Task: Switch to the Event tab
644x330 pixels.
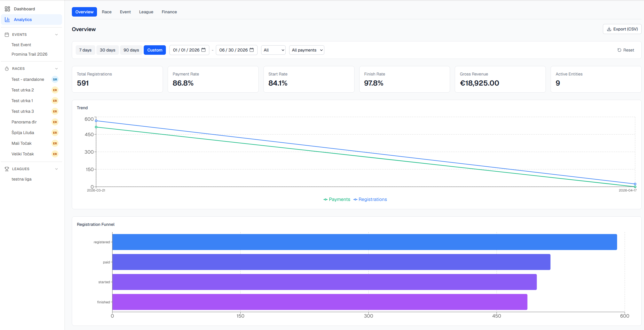Action: [x=125, y=12]
